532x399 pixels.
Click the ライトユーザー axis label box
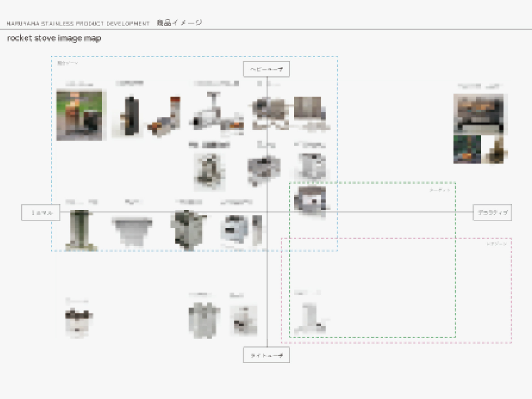coord(266,355)
